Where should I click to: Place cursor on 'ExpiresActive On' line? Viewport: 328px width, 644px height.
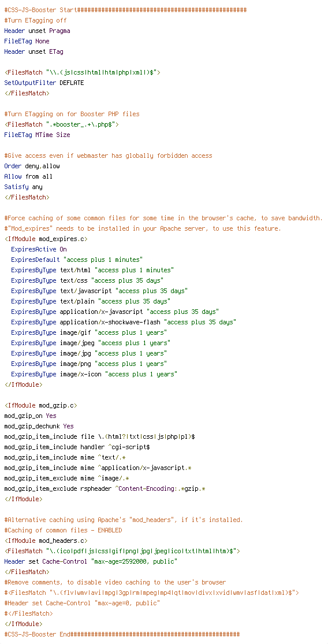(x=39, y=249)
